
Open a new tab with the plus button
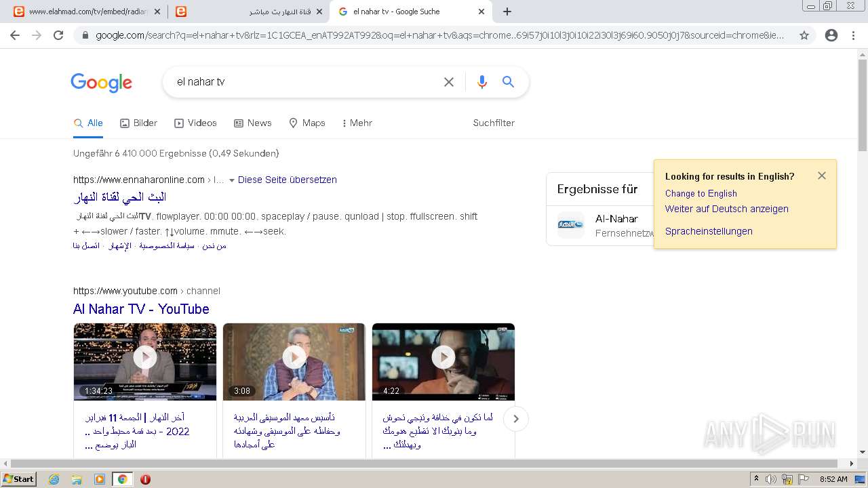[x=507, y=12]
